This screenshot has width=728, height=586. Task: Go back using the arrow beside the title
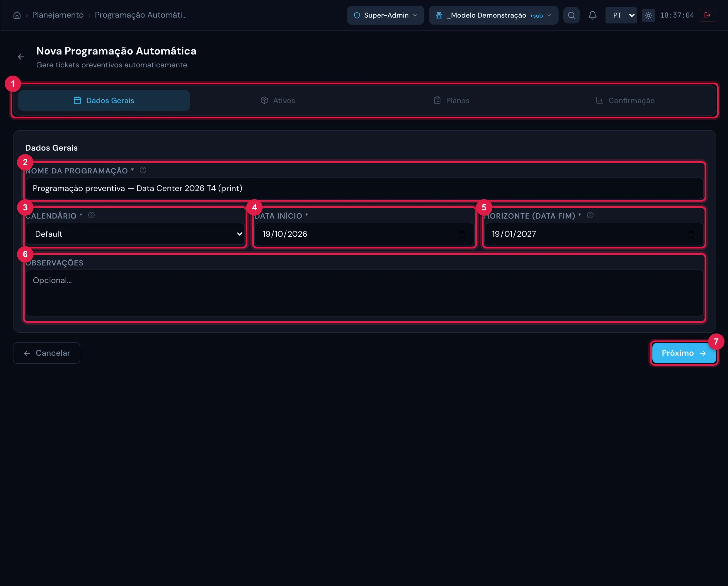click(x=21, y=57)
